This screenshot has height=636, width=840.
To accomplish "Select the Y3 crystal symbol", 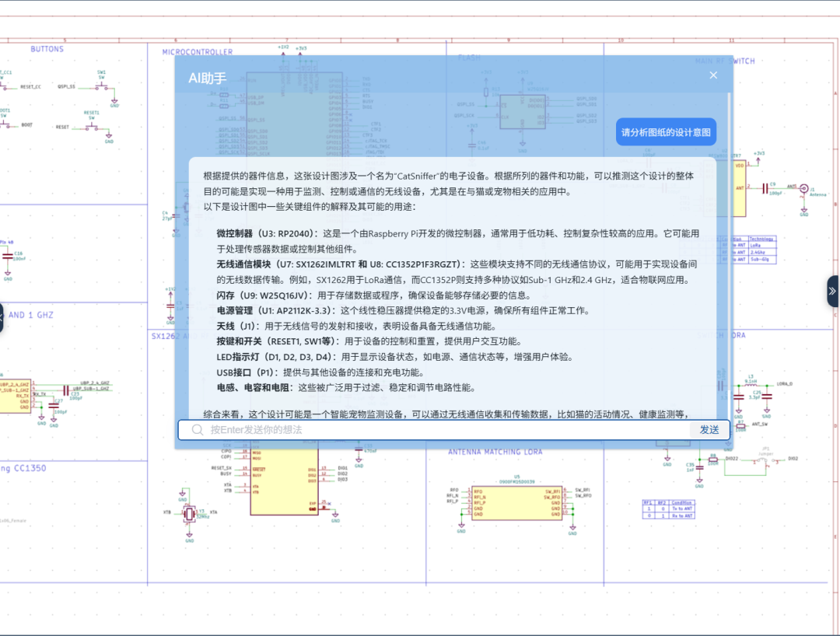I will coord(188,514).
